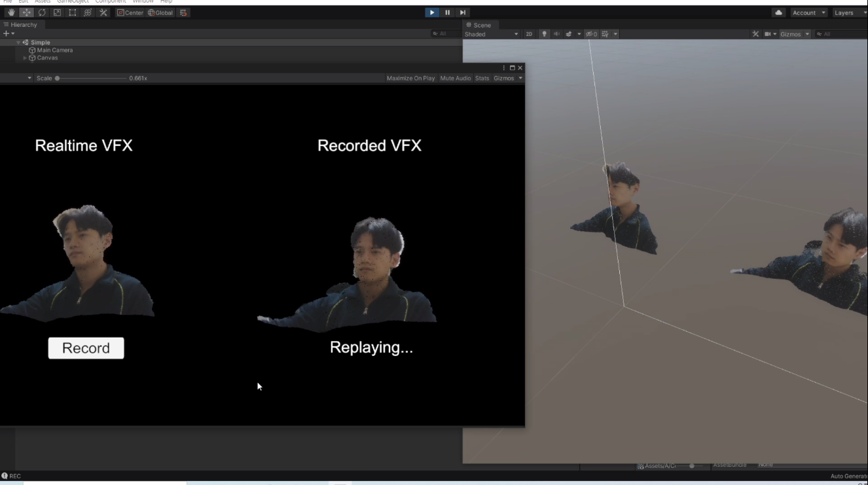Screen dimensions: 868x485
Task: Click the Scene view search field
Action: [x=841, y=34]
